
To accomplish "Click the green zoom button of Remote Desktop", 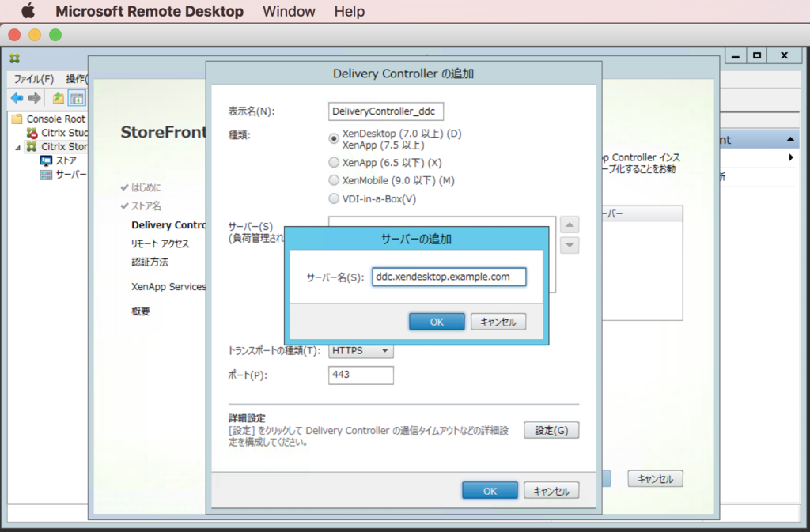I will coord(55,35).
